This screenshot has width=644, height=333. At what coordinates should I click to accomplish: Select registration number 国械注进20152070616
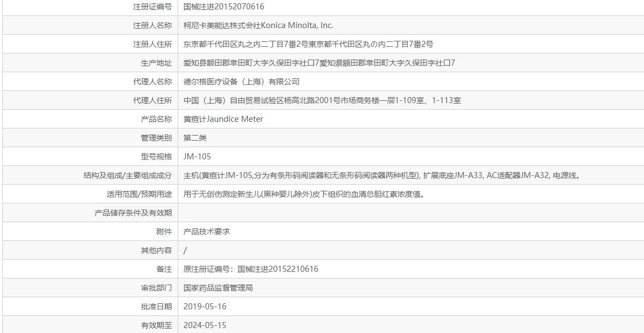[x=224, y=7]
